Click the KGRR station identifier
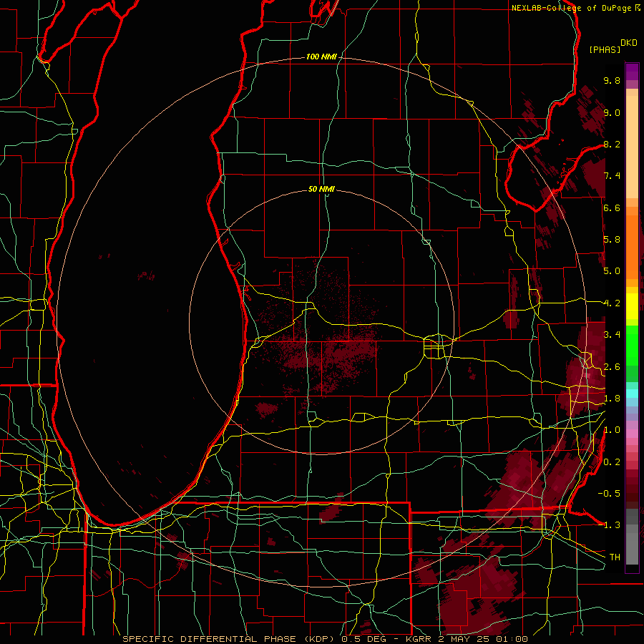Viewport: 644px width, 644px height. point(419,639)
